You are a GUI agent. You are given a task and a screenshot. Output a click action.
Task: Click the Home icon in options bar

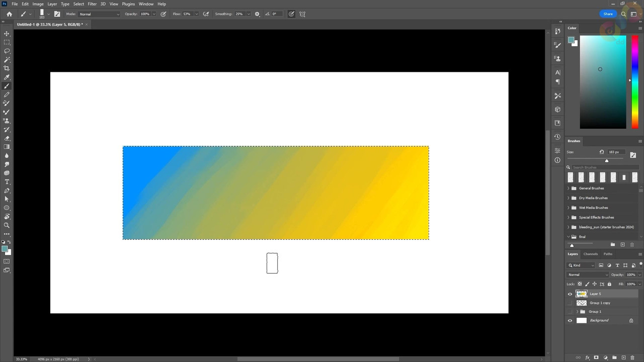coord(9,14)
